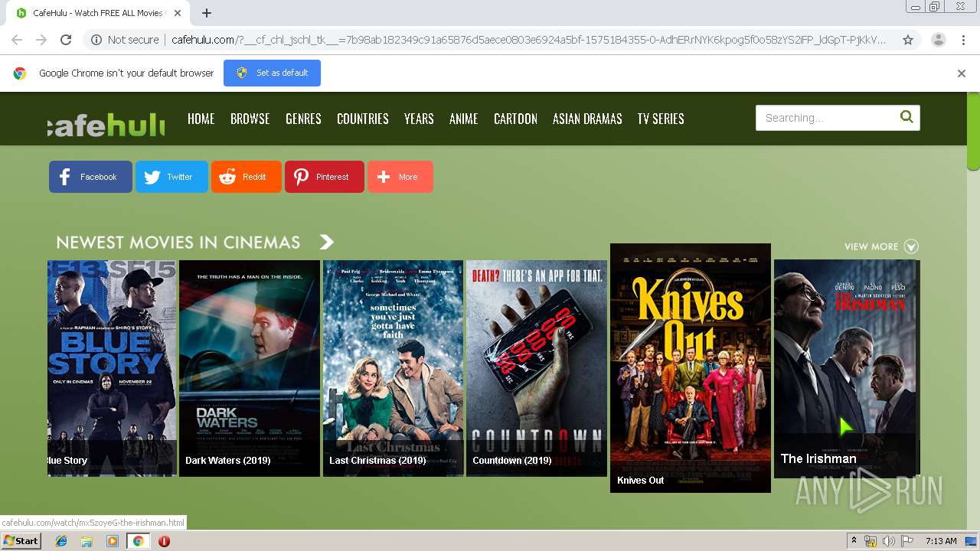Dismiss the default browser notification bar

click(x=962, y=73)
